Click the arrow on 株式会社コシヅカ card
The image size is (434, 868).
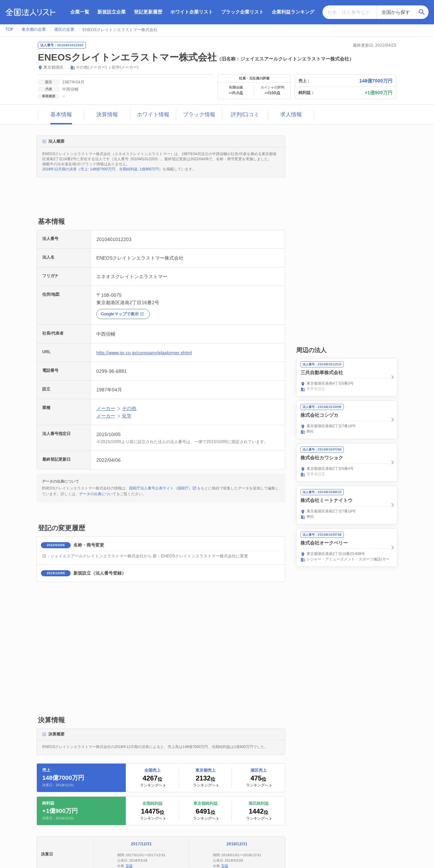392,420
